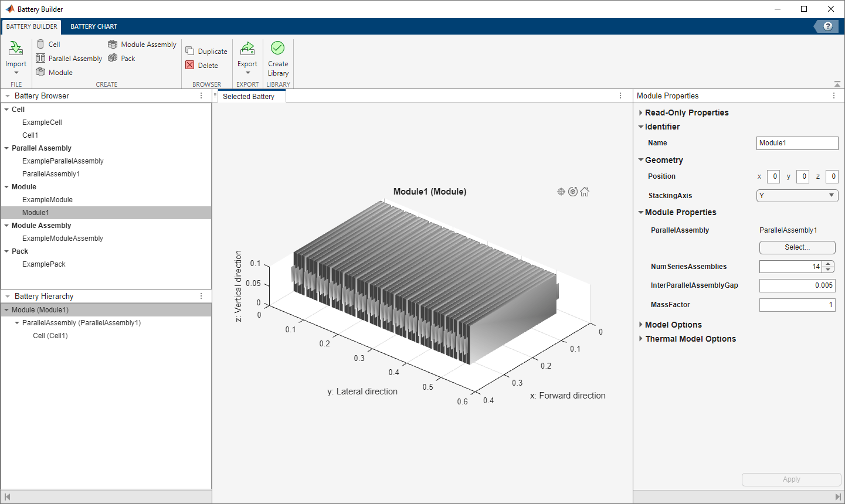
Task: Open the help question mark button
Action: [827, 26]
